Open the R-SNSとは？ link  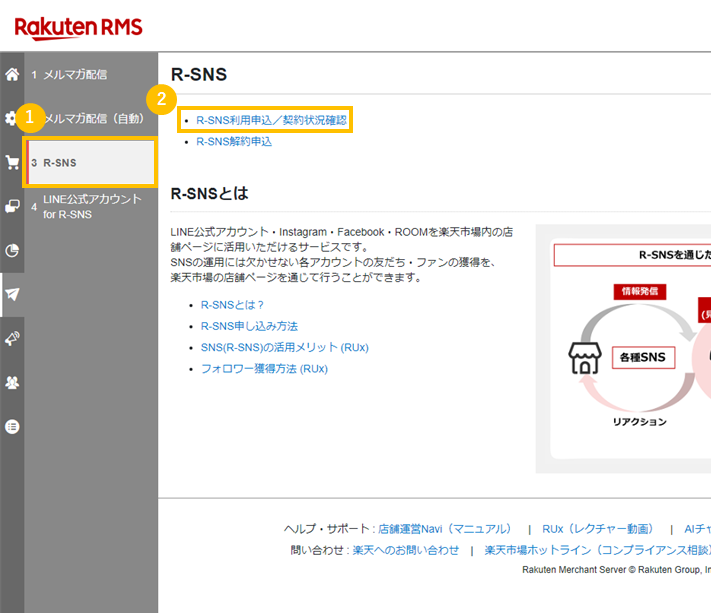(232, 305)
